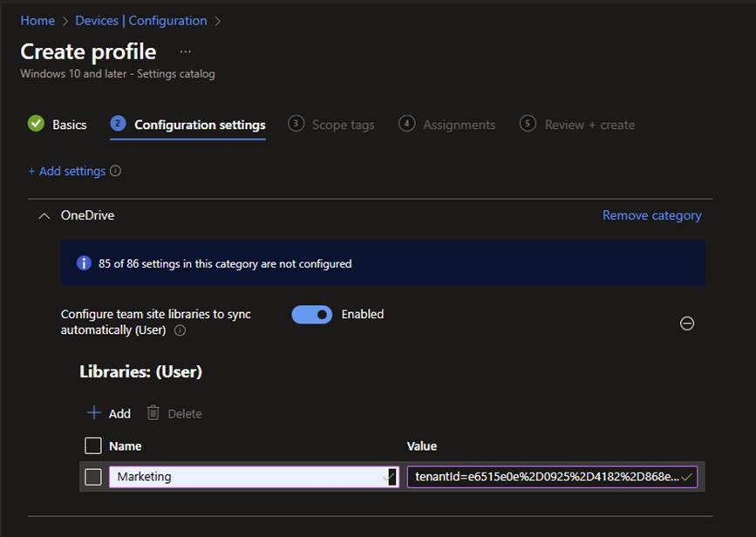Disable the team site libraries sync toggle
The height and width of the screenshot is (537, 756).
[311, 314]
